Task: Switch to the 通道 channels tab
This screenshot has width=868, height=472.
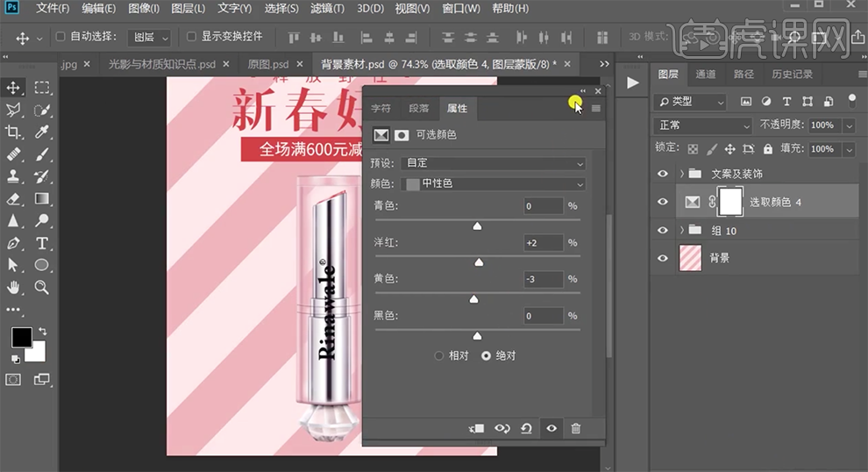Action: point(705,75)
